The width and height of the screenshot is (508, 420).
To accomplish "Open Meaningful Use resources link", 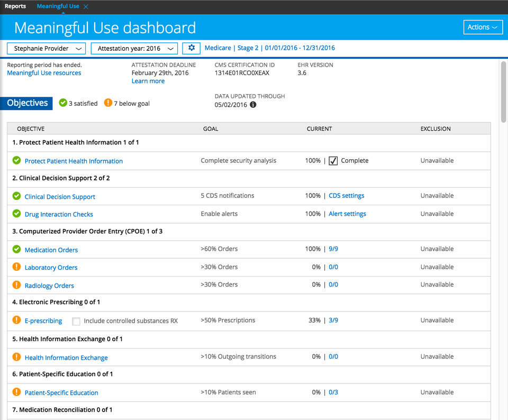I will coord(44,73).
